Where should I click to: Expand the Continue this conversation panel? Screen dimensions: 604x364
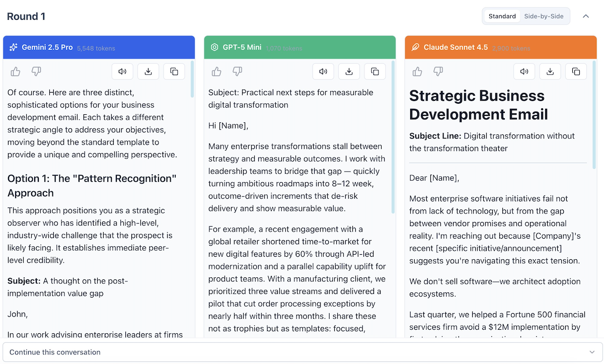(x=303, y=352)
